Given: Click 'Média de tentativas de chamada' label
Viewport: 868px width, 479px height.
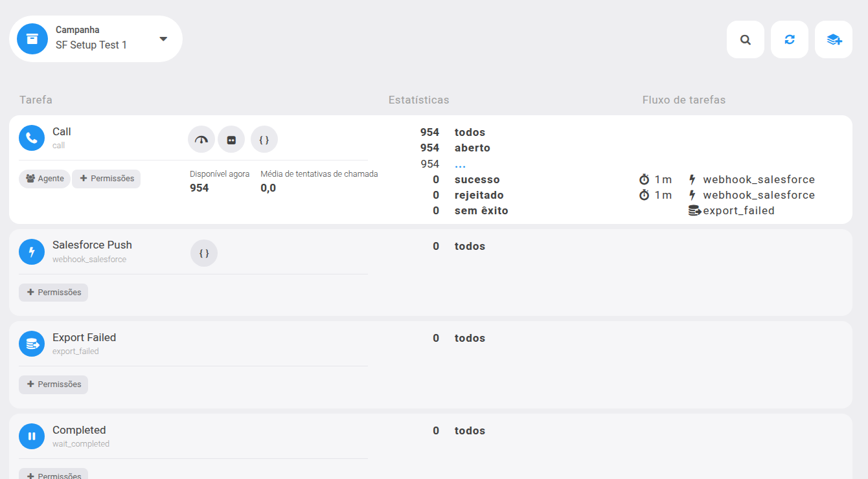Looking at the screenshot, I should (x=319, y=173).
